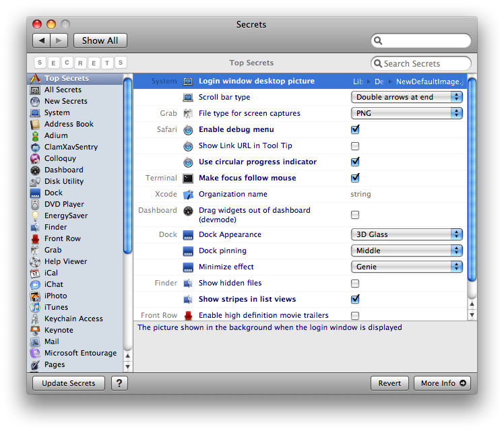
Task: Click Xcode icon beside Organization name
Action: coord(188,195)
